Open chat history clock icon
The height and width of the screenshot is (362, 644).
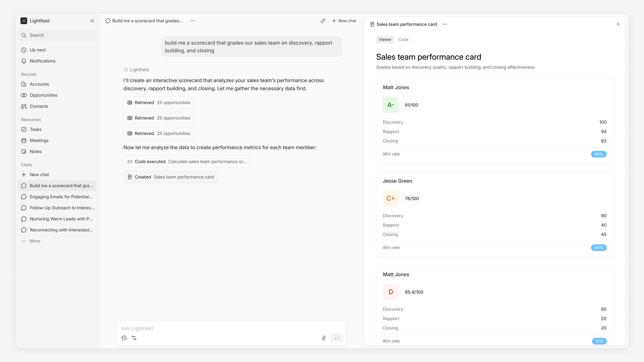click(124, 338)
